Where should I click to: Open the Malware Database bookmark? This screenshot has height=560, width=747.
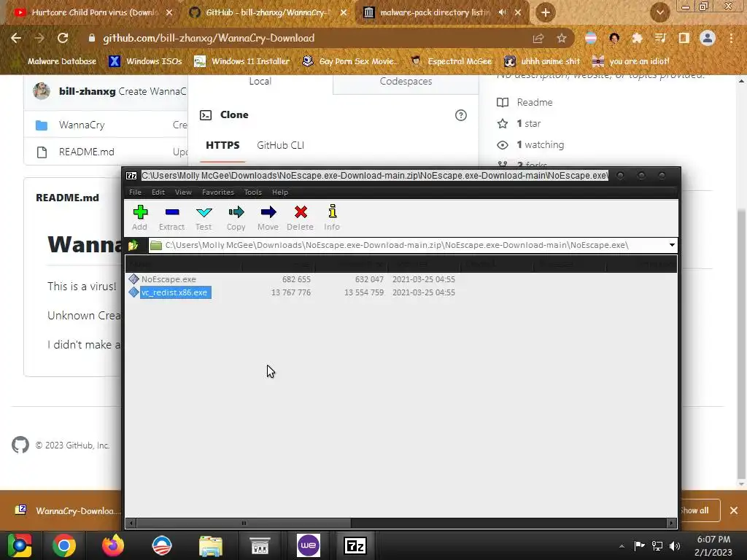coord(62,61)
